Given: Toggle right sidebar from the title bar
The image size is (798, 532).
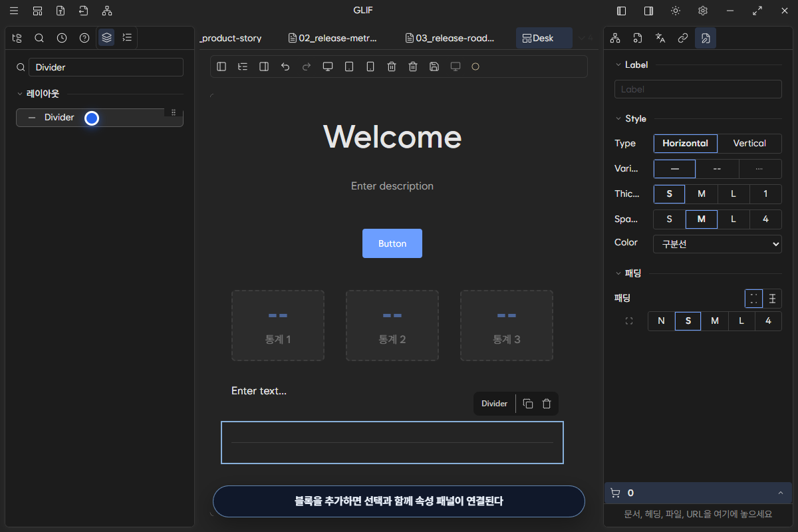Looking at the screenshot, I should (648, 11).
